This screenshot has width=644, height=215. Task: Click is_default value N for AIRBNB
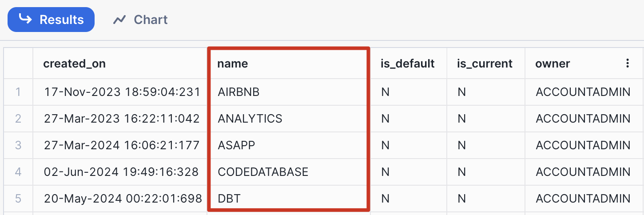[x=385, y=92]
